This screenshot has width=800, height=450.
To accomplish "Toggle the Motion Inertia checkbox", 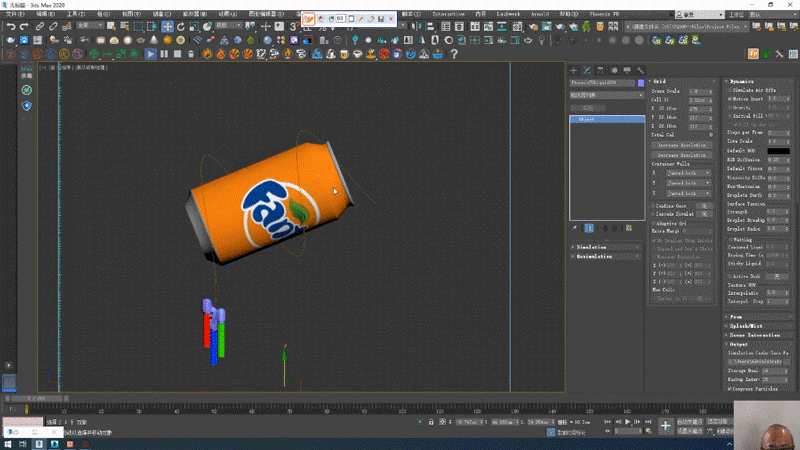I will [730, 99].
